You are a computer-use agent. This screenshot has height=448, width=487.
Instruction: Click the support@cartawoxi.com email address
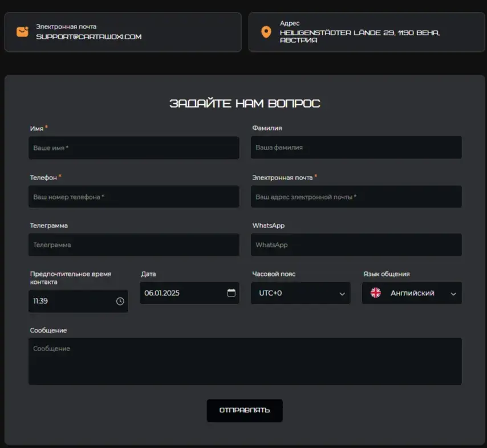click(x=89, y=36)
